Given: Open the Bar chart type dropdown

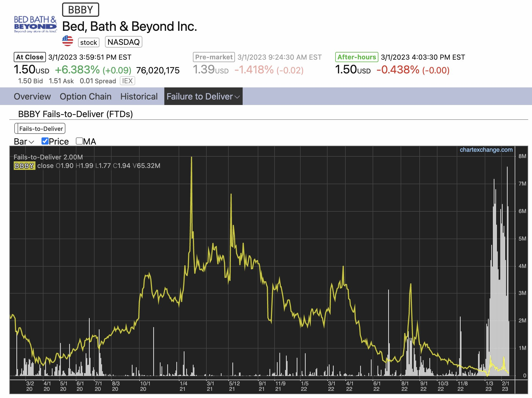Looking at the screenshot, I should tap(24, 142).
